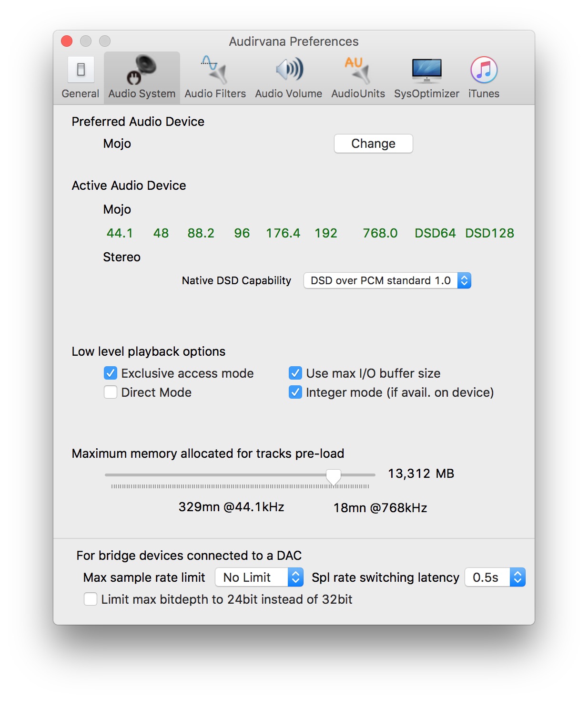Image resolution: width=588 pixels, height=701 pixels.
Task: Open the AudioUnits AU icon
Action: 358,70
